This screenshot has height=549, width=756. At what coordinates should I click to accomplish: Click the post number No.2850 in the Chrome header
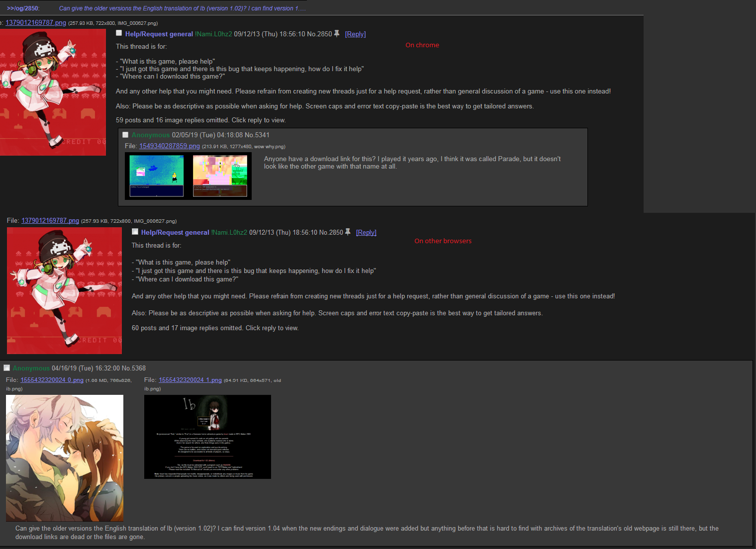(319, 34)
